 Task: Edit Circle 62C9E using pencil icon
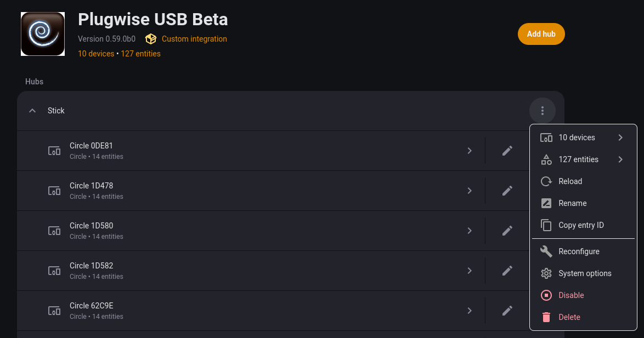[x=507, y=311]
